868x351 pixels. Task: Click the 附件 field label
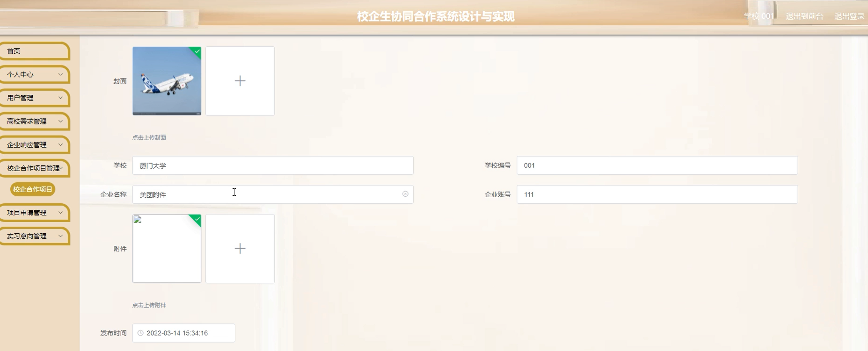tap(120, 249)
